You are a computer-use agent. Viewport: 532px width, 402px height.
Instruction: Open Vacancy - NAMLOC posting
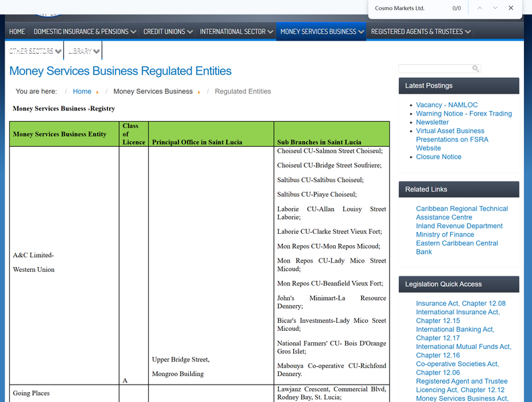[447, 105]
